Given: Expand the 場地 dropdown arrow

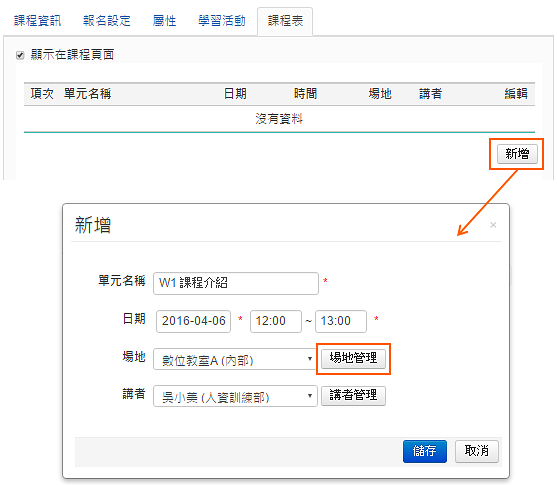Looking at the screenshot, I should click(310, 359).
